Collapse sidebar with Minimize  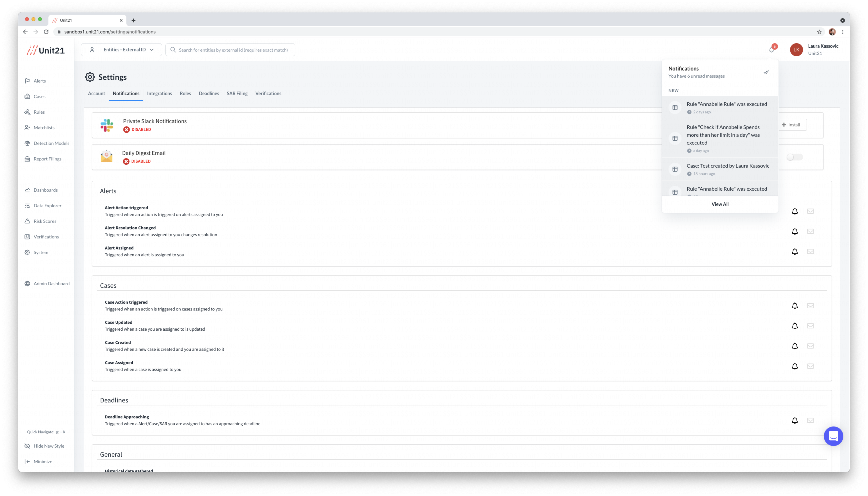pos(38,461)
